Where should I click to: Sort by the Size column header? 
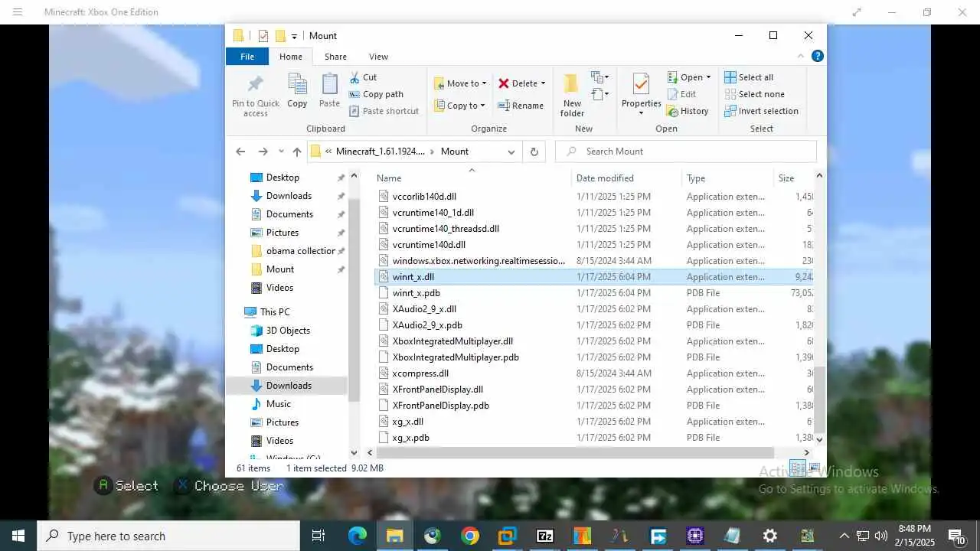[792, 178]
